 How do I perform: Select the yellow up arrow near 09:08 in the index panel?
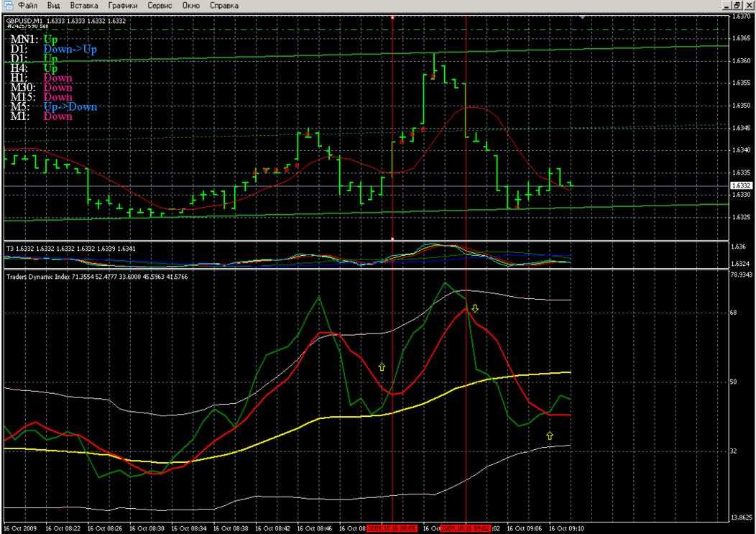pyautogui.click(x=550, y=436)
